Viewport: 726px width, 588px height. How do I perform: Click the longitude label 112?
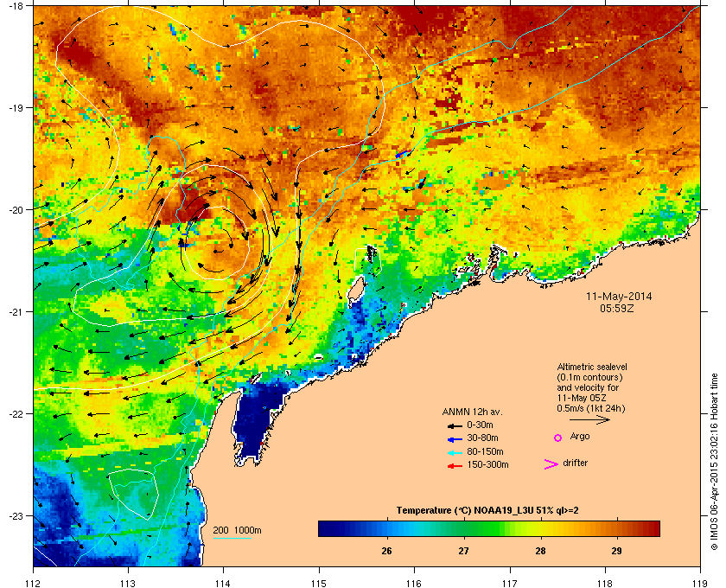point(34,583)
